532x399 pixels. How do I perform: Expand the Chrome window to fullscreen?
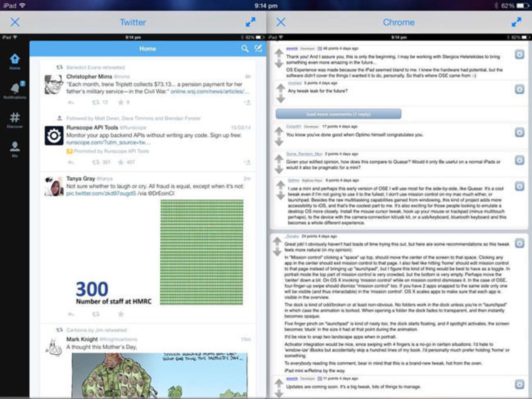coord(516,22)
